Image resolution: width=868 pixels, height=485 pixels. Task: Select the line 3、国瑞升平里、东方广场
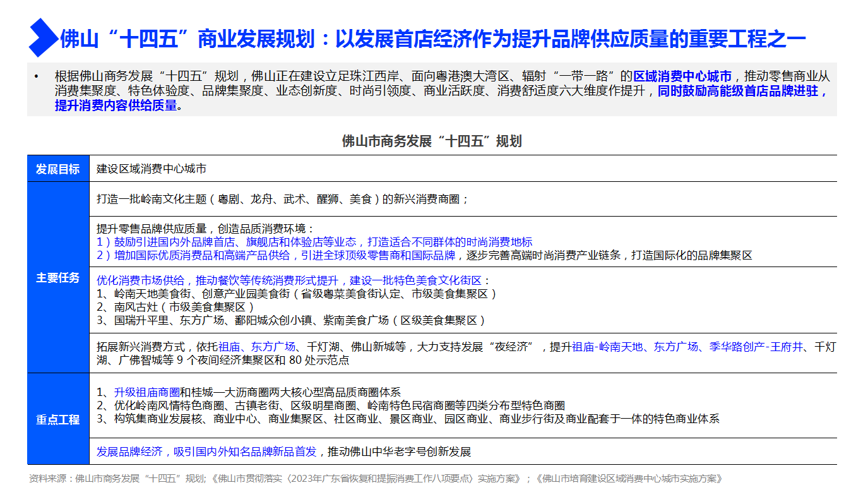pos(291,320)
